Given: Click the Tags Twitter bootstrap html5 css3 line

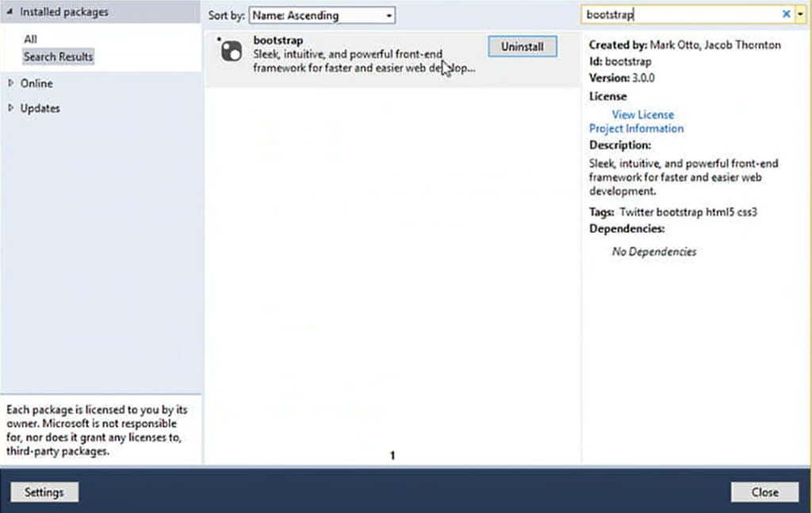Looking at the screenshot, I should [673, 212].
